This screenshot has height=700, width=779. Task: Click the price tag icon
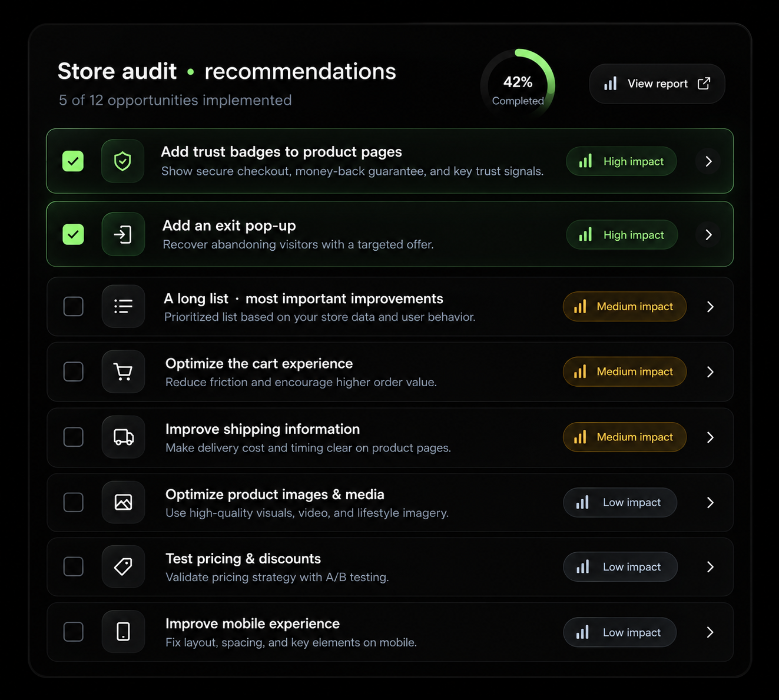coord(123,566)
